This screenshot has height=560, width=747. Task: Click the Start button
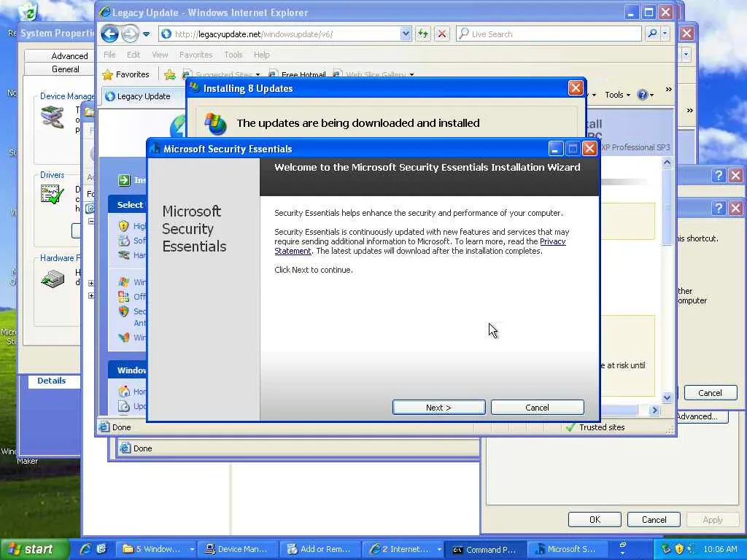(35, 549)
